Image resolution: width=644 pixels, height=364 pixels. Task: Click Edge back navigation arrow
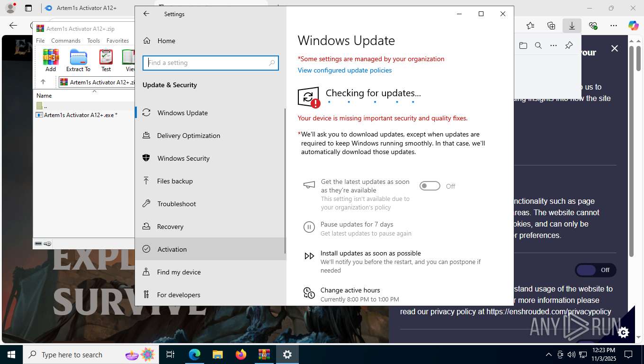point(13,26)
